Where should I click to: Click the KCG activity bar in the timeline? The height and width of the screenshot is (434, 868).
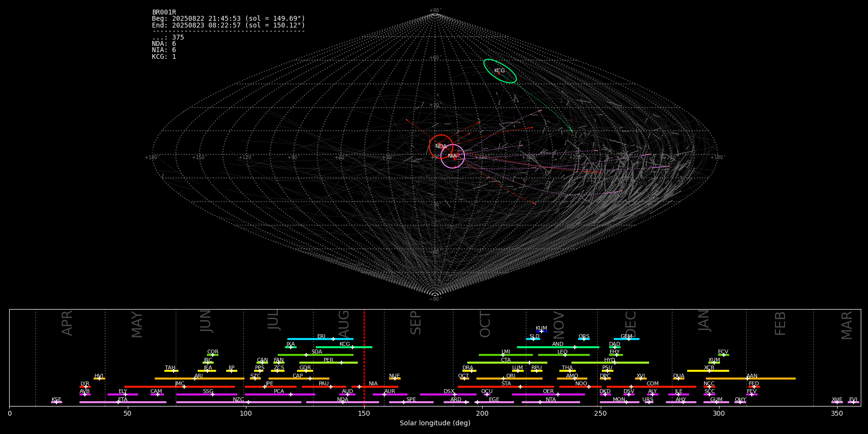(x=344, y=347)
